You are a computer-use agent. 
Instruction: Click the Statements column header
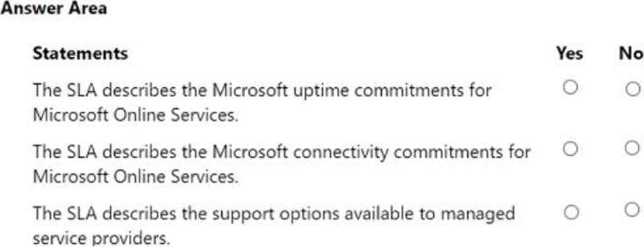point(80,53)
